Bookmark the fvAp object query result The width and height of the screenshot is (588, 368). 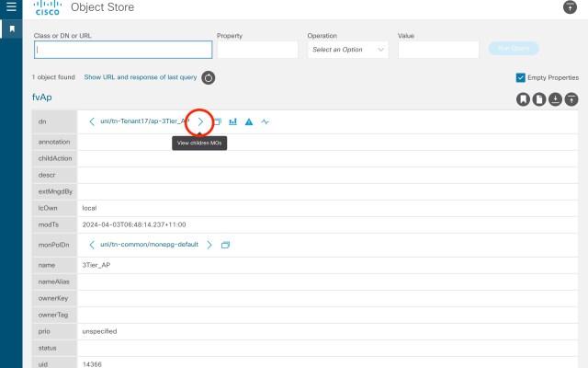pyautogui.click(x=523, y=99)
